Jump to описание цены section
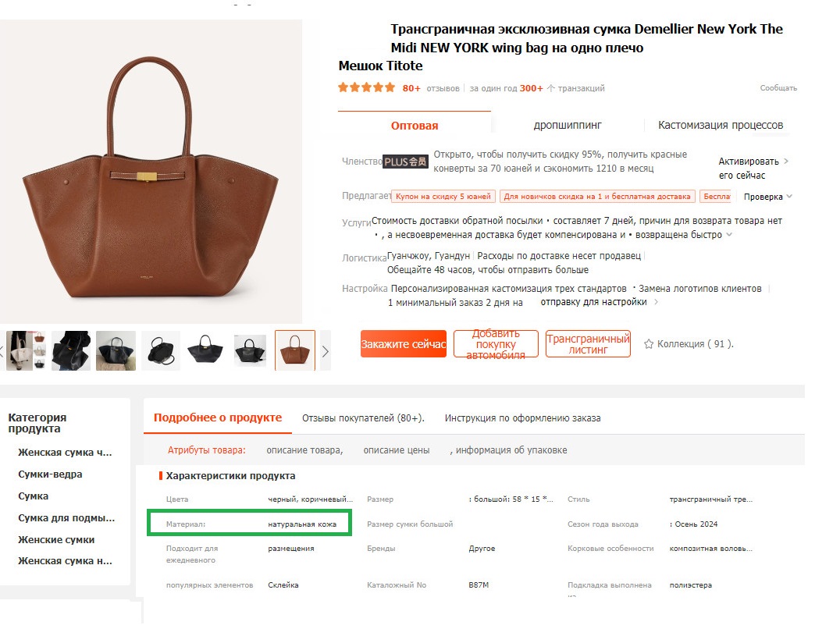840x629 pixels. [x=397, y=450]
